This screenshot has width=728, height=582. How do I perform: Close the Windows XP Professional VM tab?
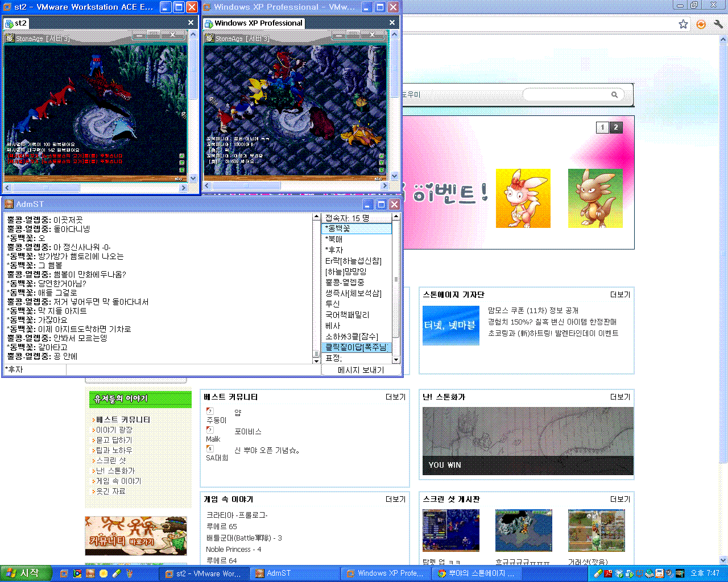[x=392, y=23]
